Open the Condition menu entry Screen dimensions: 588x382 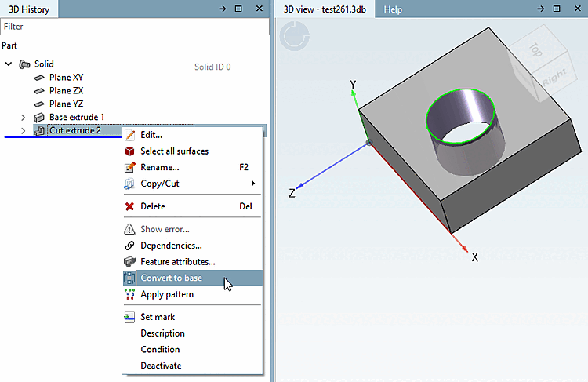[160, 349]
